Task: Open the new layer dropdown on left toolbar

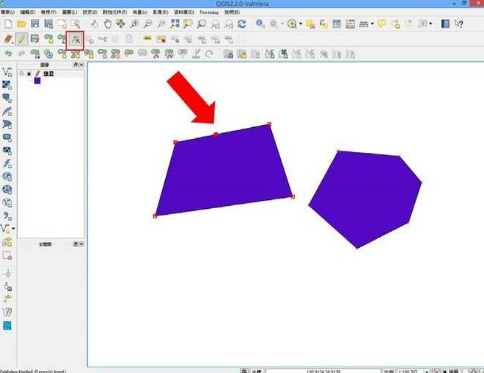Action: (13, 229)
